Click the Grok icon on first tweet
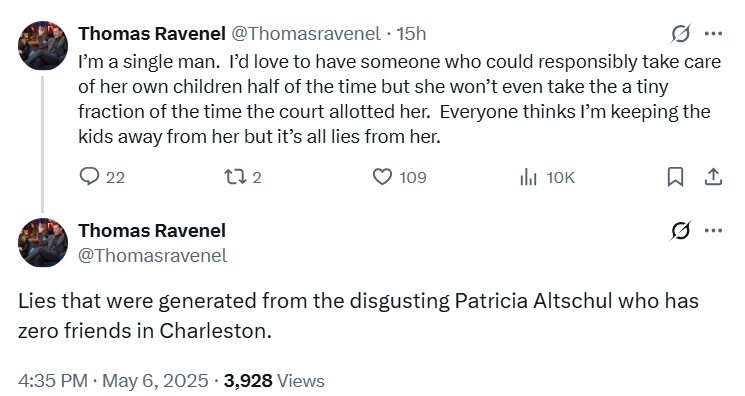 (680, 34)
